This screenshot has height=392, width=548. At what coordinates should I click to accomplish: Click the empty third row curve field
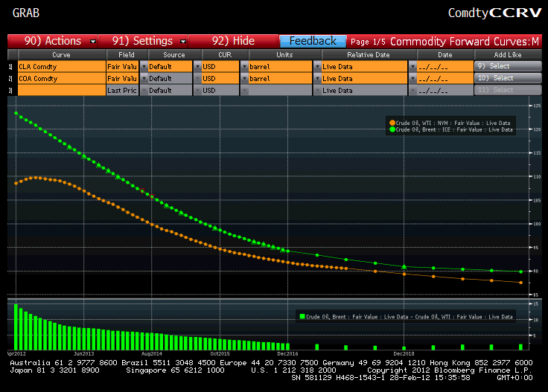(60, 90)
